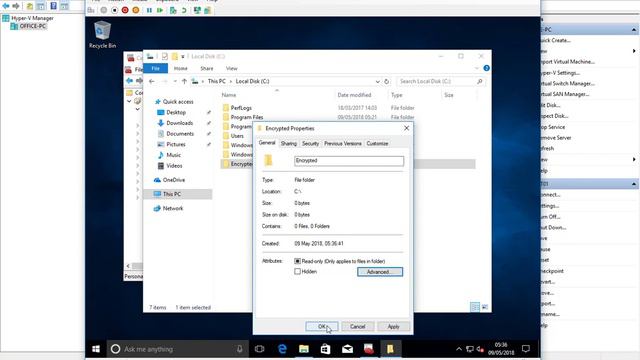Expand the Explorer ribbon chevron
This screenshot has width=640, height=360.
click(477, 68)
